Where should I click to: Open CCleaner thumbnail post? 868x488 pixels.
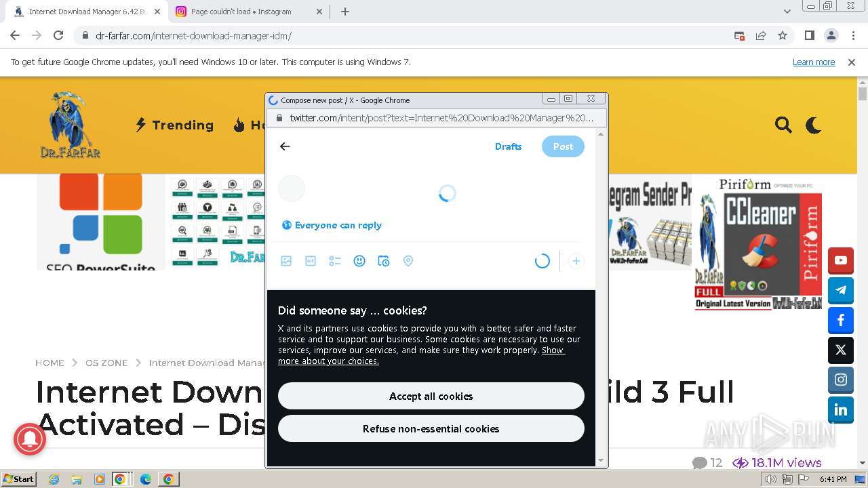758,244
